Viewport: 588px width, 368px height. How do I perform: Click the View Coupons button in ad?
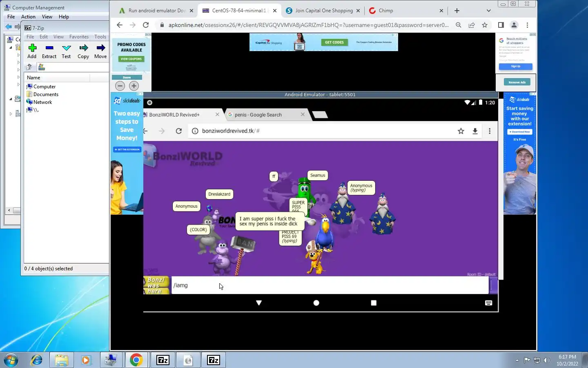point(131,59)
